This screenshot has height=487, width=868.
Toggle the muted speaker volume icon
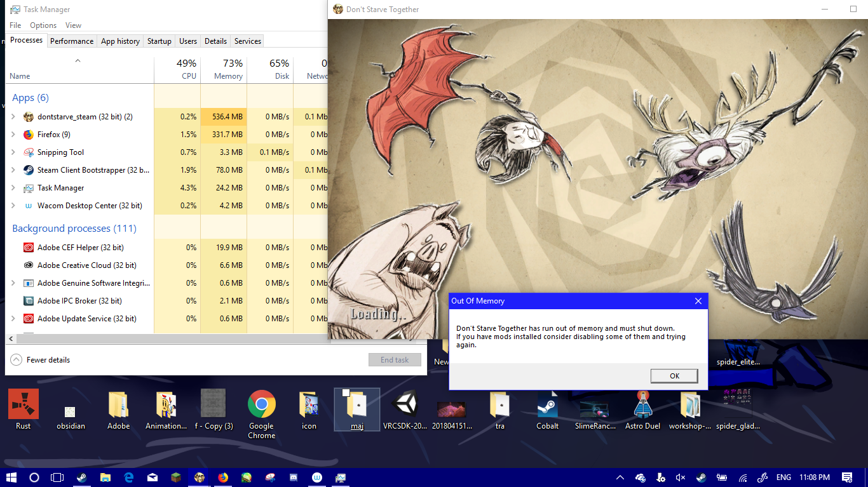click(681, 477)
